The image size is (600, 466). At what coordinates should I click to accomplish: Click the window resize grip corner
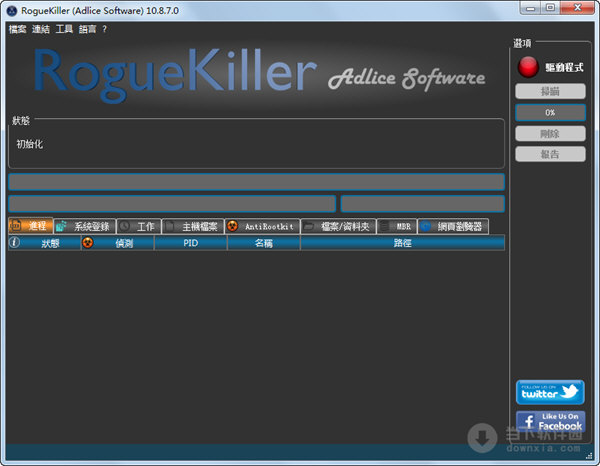point(590,456)
